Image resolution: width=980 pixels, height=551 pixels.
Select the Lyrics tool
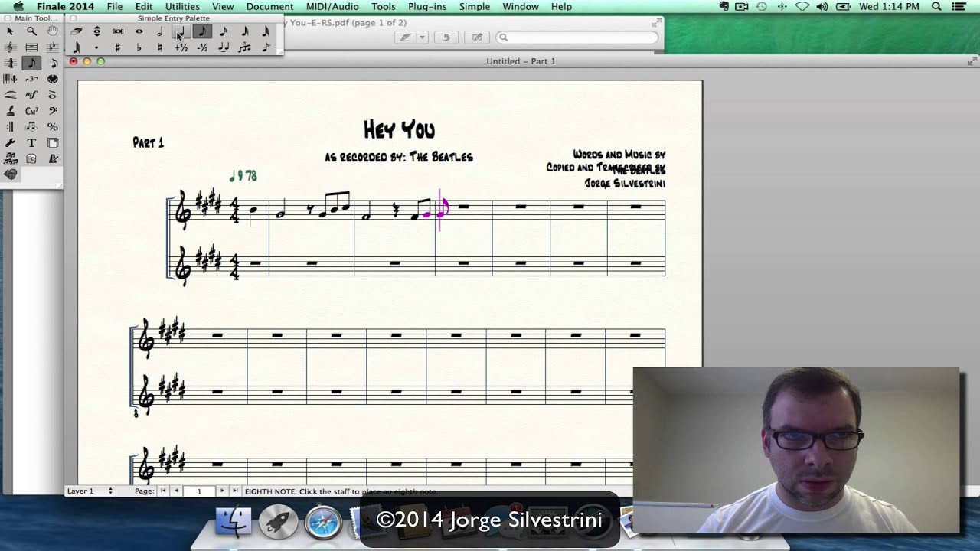pos(10,111)
